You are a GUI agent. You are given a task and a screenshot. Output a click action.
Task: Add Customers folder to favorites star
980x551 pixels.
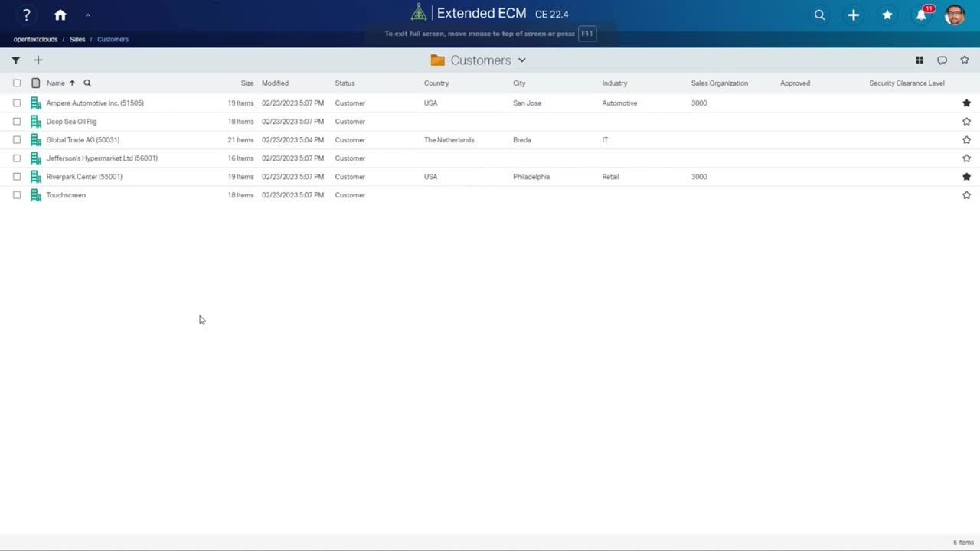pos(965,60)
